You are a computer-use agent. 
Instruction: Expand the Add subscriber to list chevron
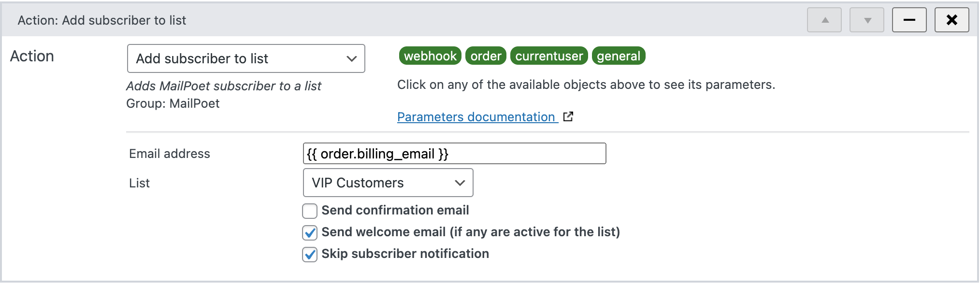(351, 58)
